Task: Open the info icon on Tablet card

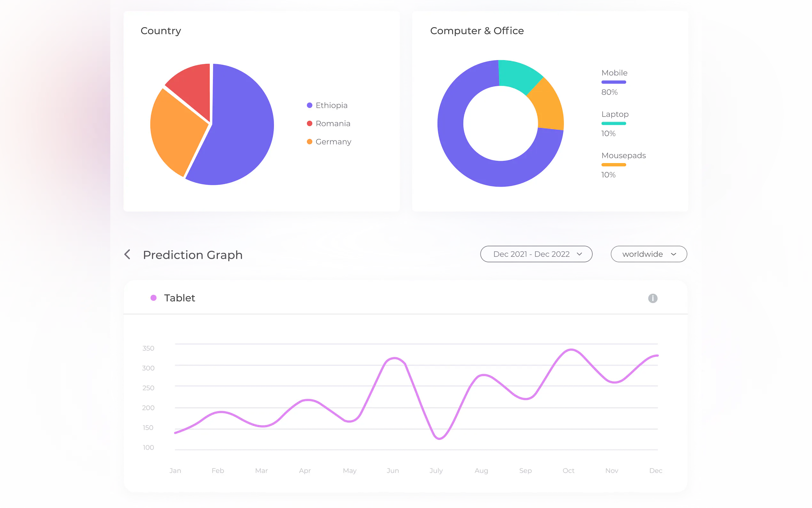Action: 652,298
